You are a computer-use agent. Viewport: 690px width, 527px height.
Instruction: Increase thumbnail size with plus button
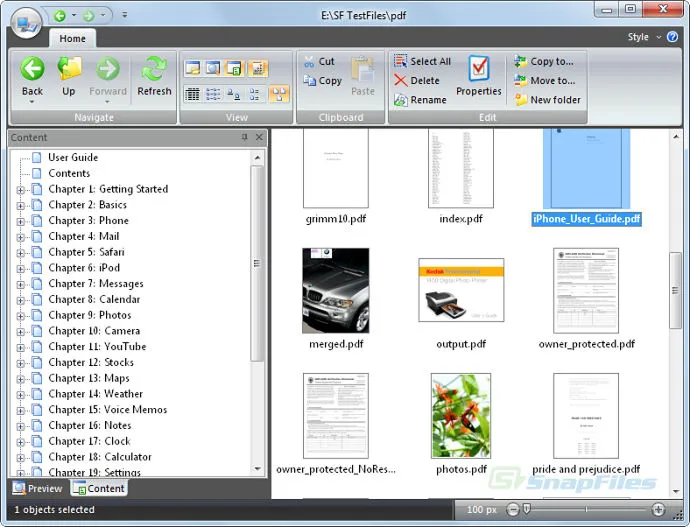coord(658,509)
